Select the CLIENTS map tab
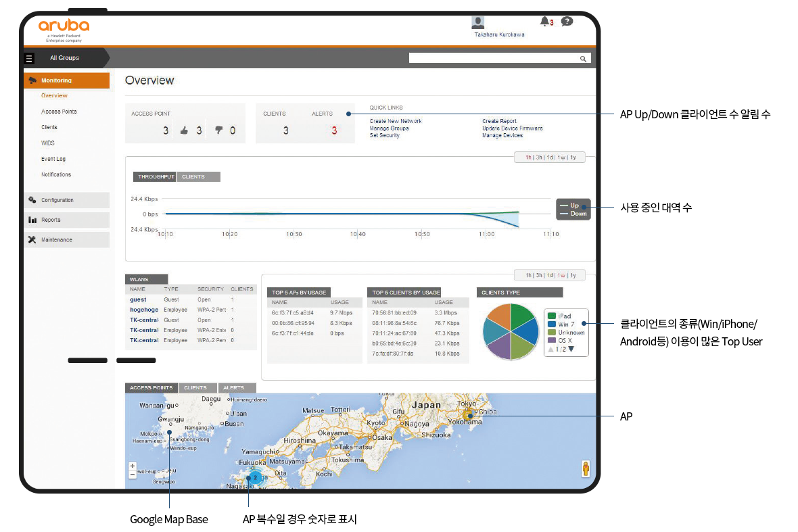The width and height of the screenshot is (798, 532). pyautogui.click(x=198, y=387)
